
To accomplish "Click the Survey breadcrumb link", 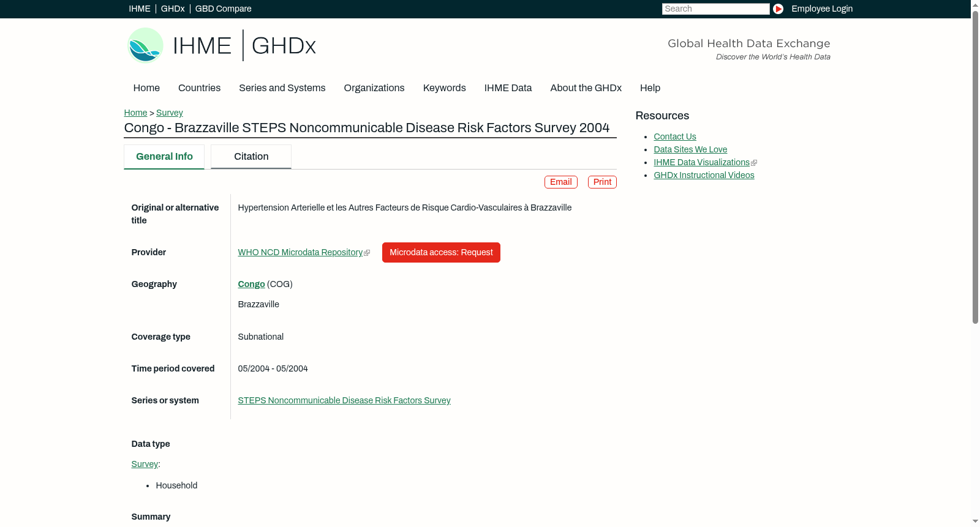I will tap(170, 113).
